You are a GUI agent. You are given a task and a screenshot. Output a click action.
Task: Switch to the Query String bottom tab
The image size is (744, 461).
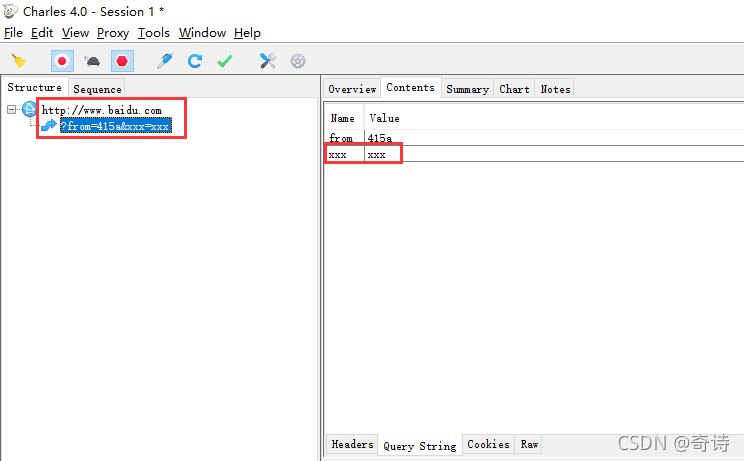click(420, 446)
